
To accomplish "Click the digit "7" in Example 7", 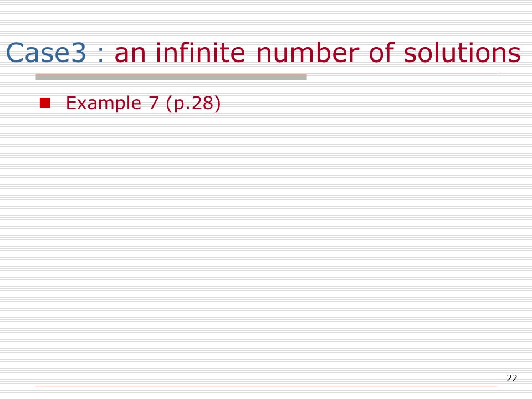I will (x=154, y=103).
